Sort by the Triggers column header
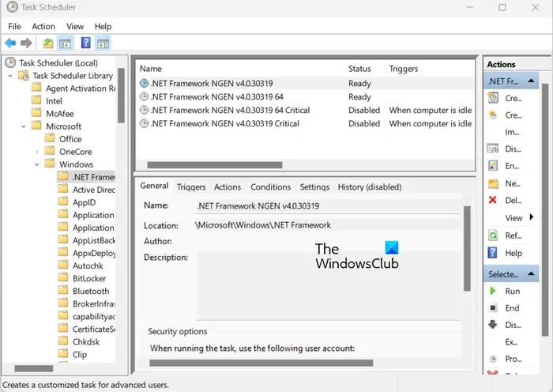The image size is (553, 392). coord(404,69)
